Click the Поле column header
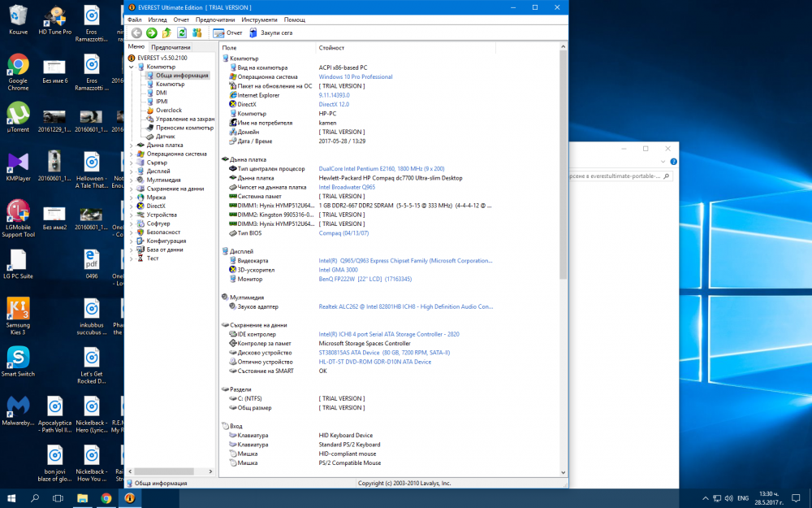This screenshot has width=812, height=508. [x=267, y=48]
